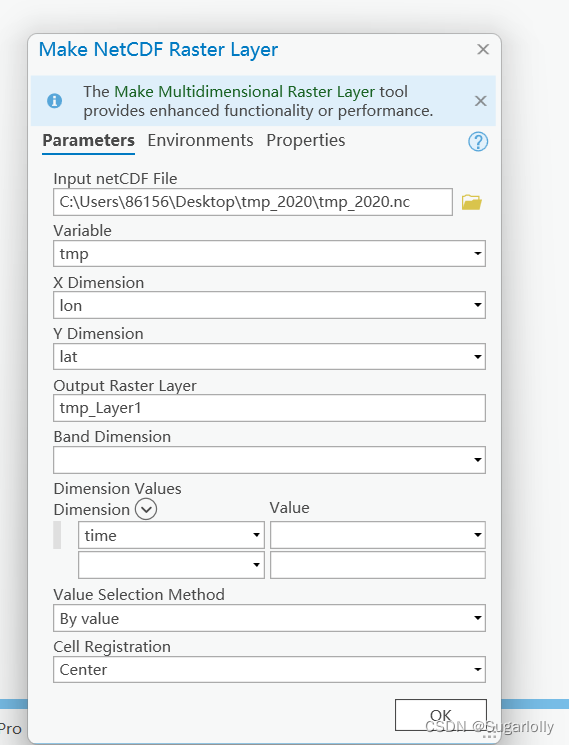The image size is (569, 745).
Task: Open the time dimension dropdown
Action: pyautogui.click(x=171, y=535)
